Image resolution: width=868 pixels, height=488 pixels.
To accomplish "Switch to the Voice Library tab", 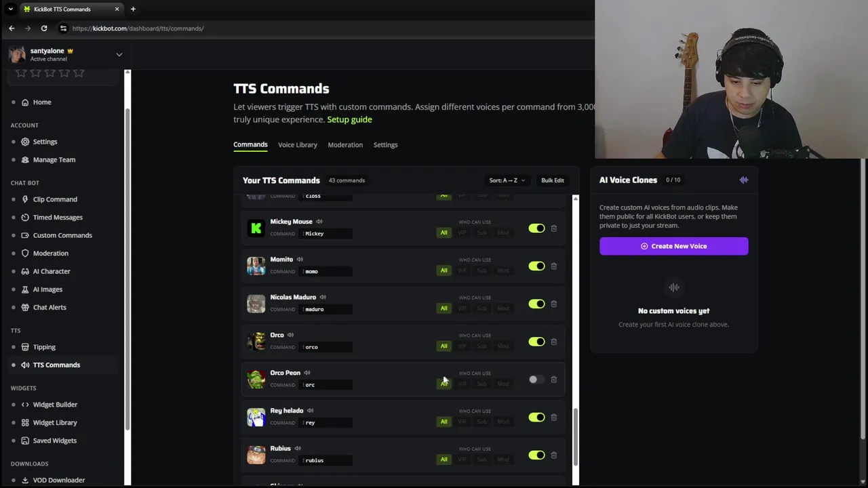I will click(298, 144).
